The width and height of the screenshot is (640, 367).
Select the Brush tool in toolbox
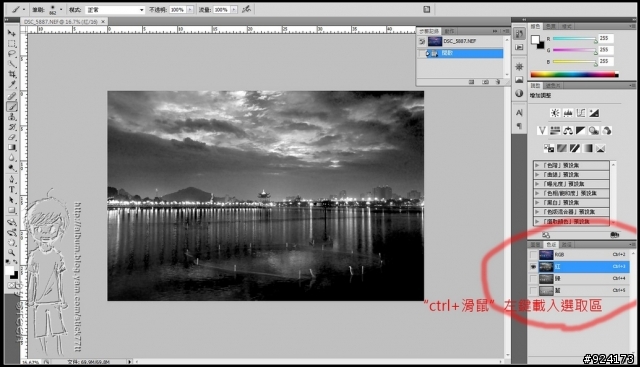coord(12,107)
